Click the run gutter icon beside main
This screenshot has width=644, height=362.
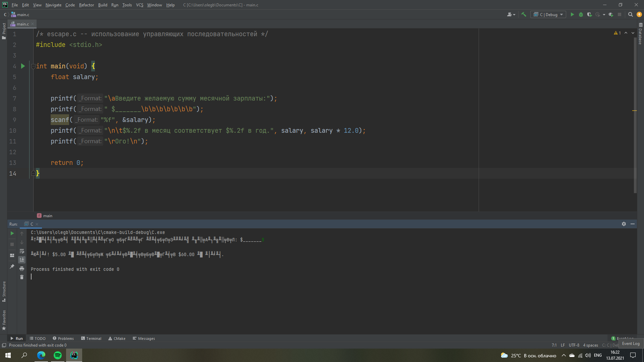(23, 66)
